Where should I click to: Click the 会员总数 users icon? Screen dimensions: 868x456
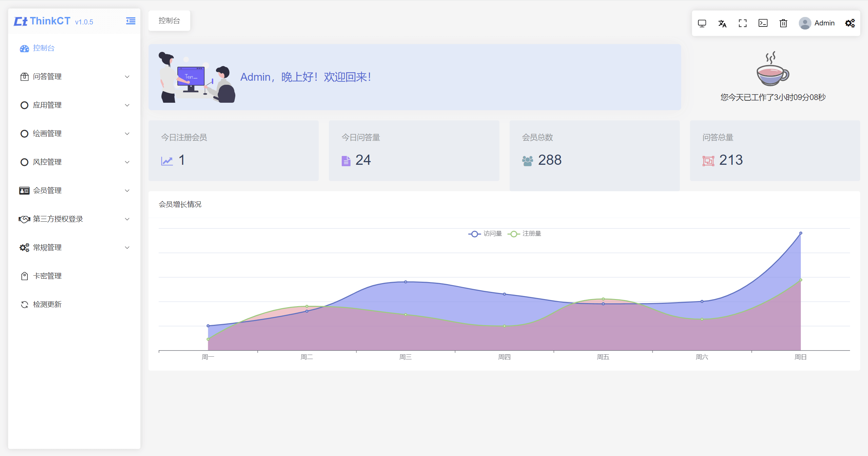click(527, 161)
